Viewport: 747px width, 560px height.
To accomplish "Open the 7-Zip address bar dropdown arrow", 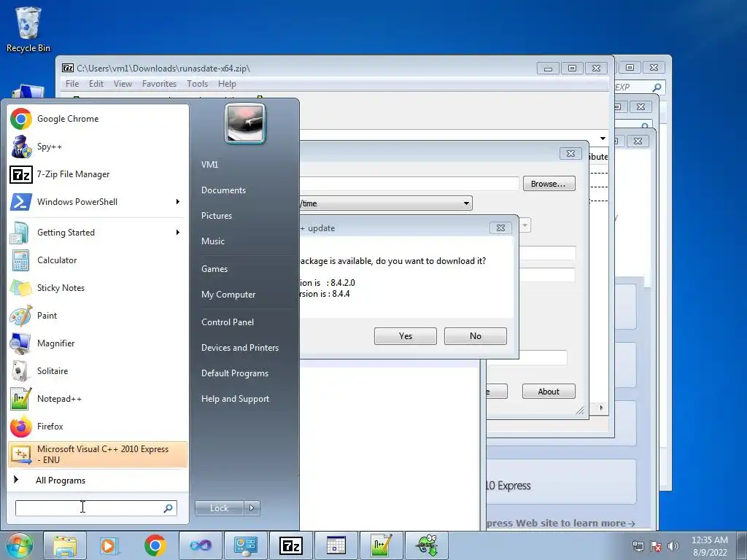I will point(603,139).
